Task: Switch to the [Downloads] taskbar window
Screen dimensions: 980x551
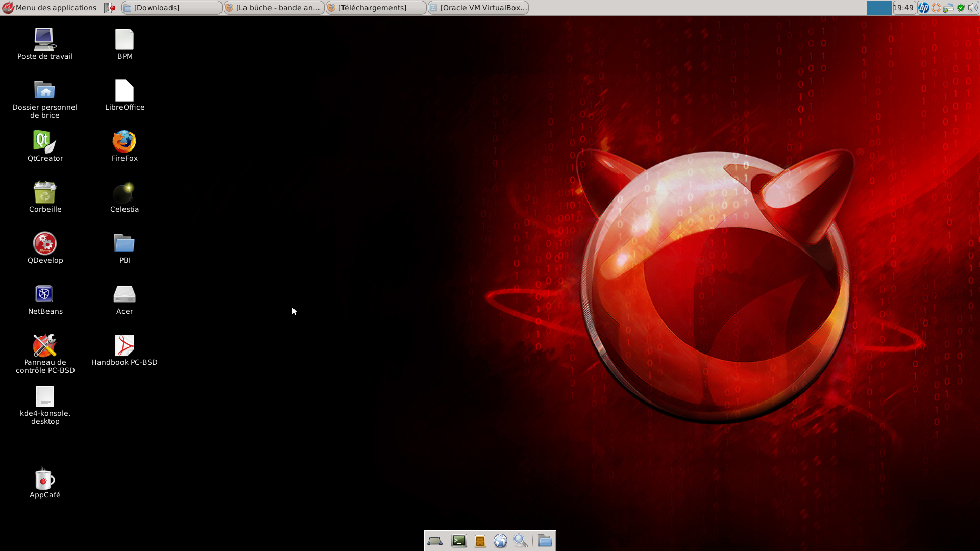Action: click(171, 8)
